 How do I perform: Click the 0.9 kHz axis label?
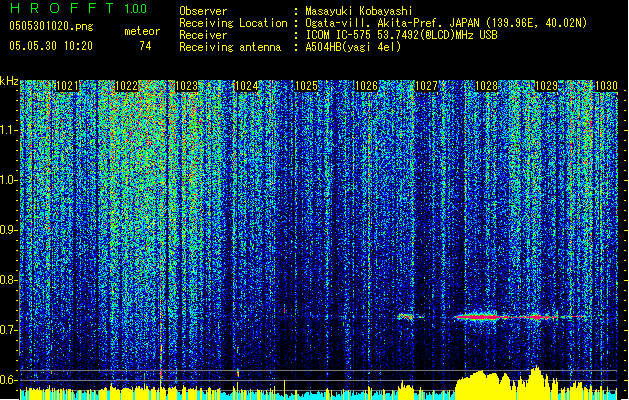[x=9, y=230]
